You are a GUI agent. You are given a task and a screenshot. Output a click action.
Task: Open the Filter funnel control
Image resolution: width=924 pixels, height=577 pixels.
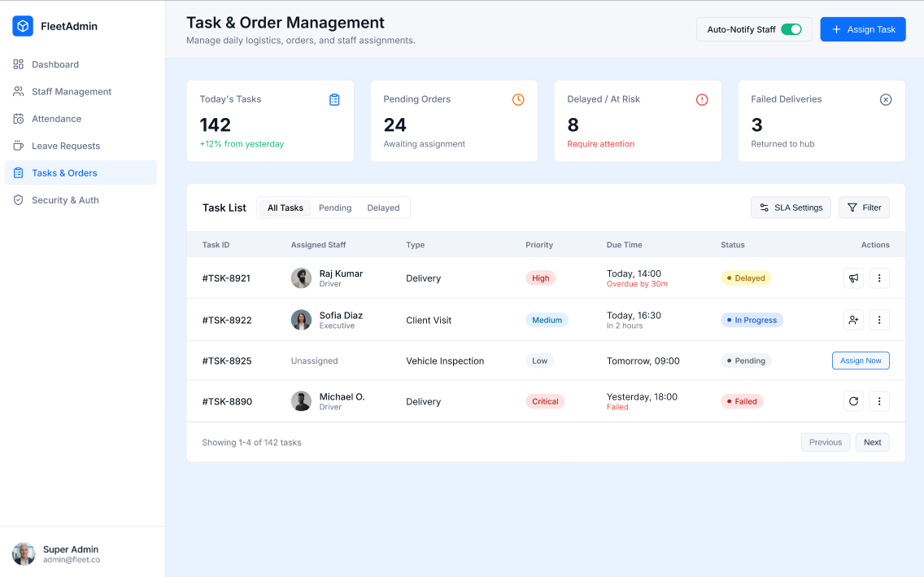click(864, 208)
